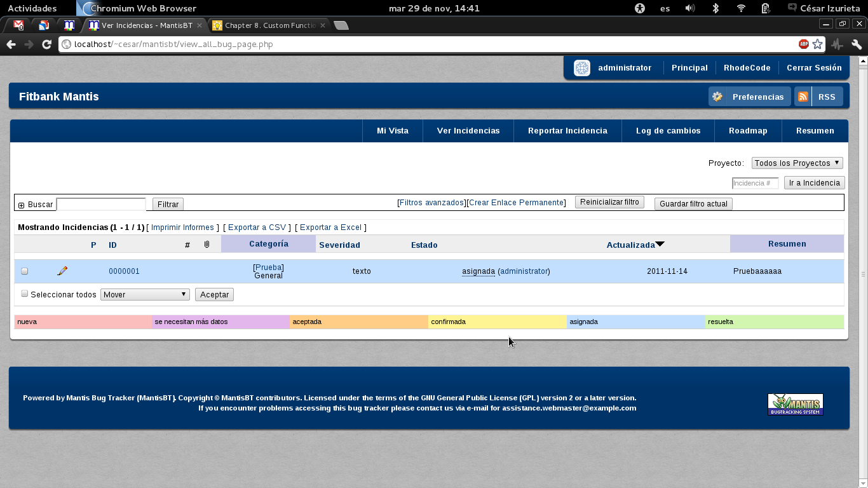The image size is (868, 488).
Task: Sort by the Actualizada column arrow
Action: (660, 244)
